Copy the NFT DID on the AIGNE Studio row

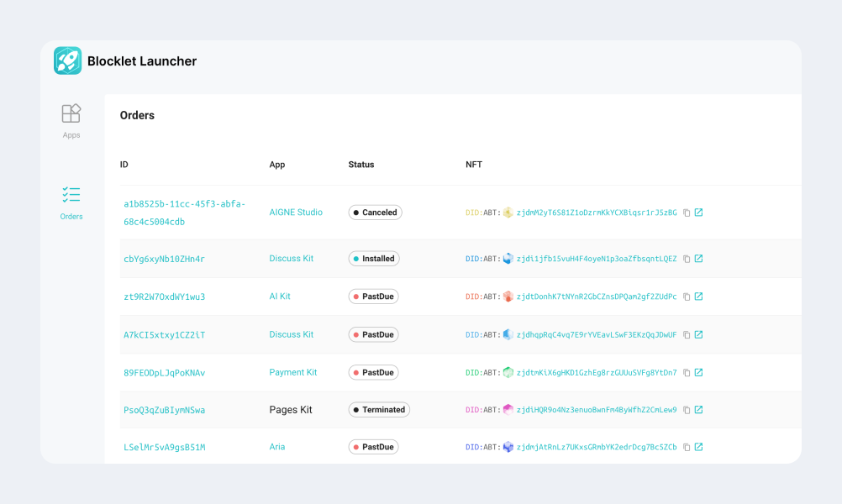(x=686, y=213)
